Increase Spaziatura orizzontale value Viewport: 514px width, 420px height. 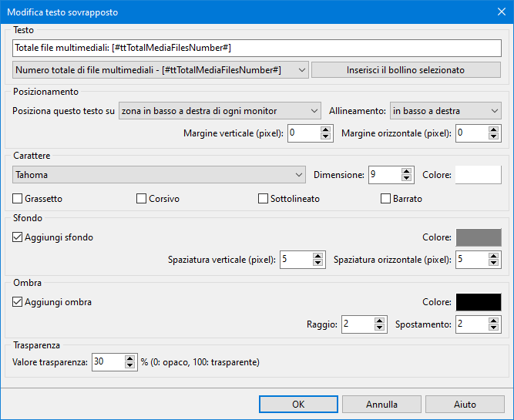pyautogui.click(x=493, y=256)
